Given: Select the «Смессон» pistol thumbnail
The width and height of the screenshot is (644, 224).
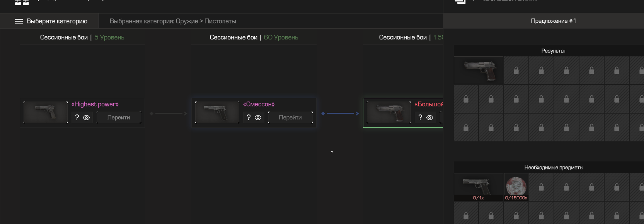Looking at the screenshot, I should [217, 112].
